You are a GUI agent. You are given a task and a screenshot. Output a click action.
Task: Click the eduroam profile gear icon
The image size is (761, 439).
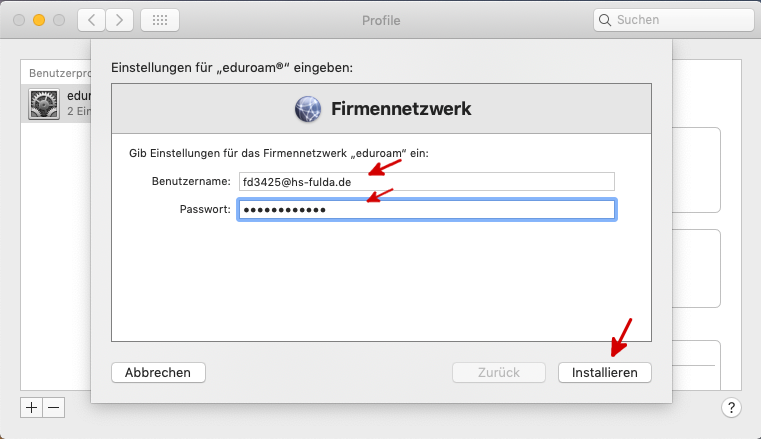point(45,104)
